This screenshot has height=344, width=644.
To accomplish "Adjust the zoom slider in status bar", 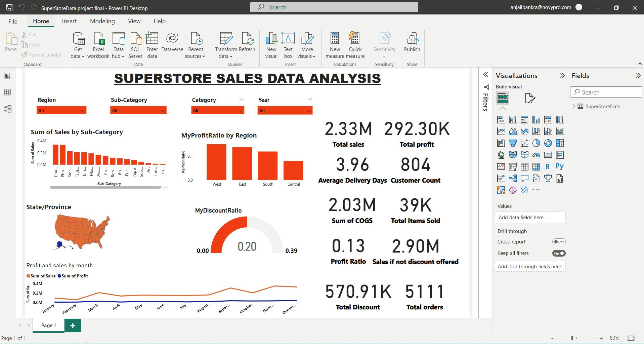I will click(572, 338).
